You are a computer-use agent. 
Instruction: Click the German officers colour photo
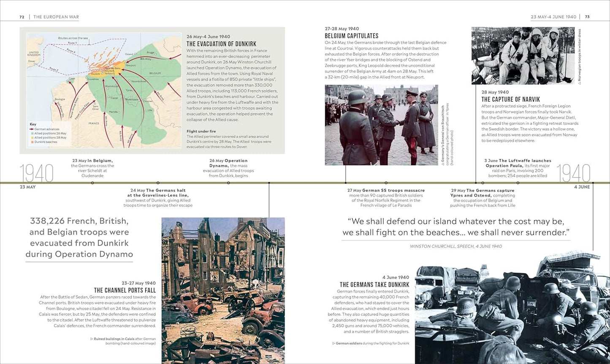click(x=382, y=125)
